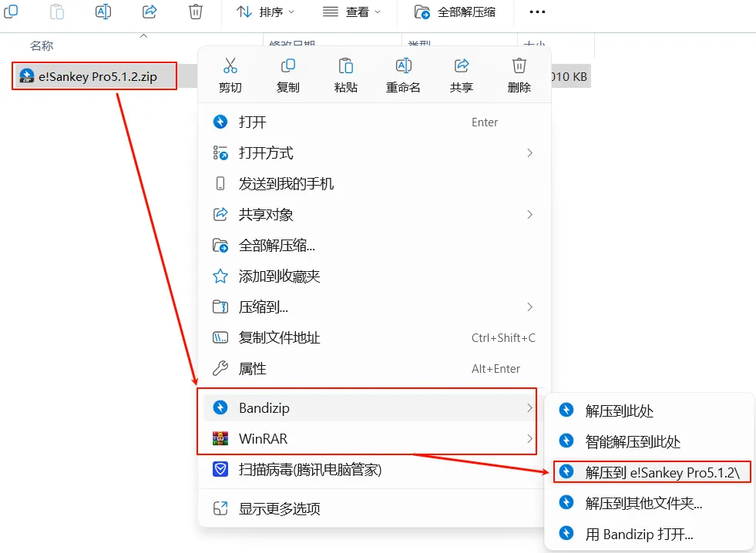
Task: Choose 解压到 e!Sankey Pro5.1.2\ option
Action: (652, 472)
